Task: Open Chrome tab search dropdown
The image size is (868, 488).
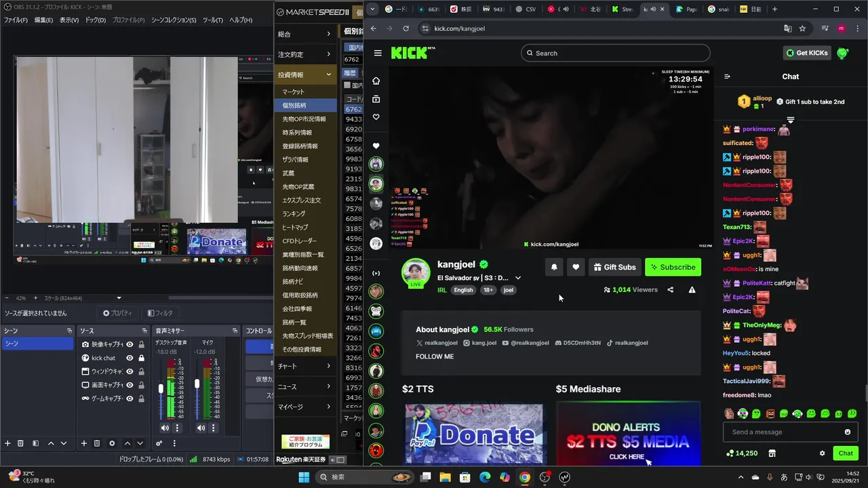Action: tap(371, 9)
